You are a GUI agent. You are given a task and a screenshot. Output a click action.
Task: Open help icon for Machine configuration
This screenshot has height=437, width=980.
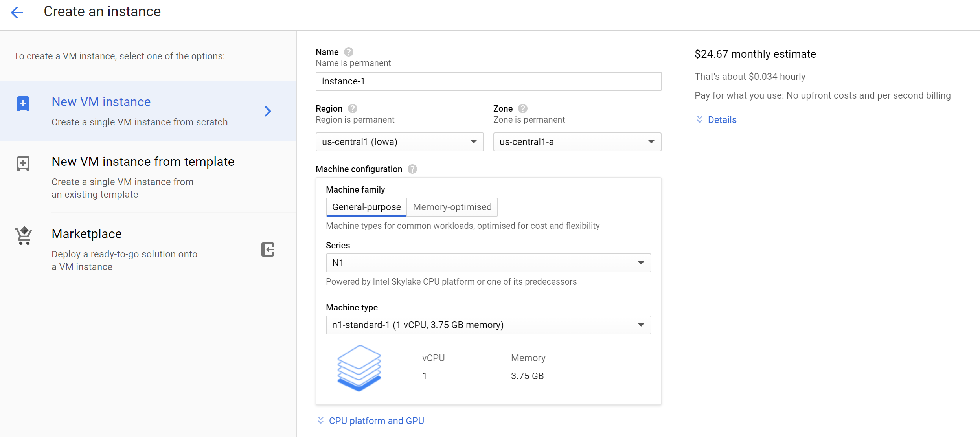point(412,169)
